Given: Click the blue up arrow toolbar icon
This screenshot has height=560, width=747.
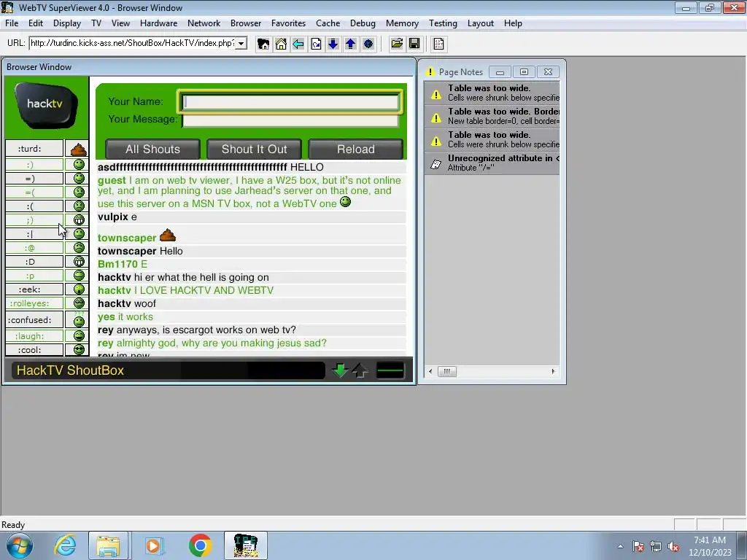Looking at the screenshot, I should (x=351, y=44).
